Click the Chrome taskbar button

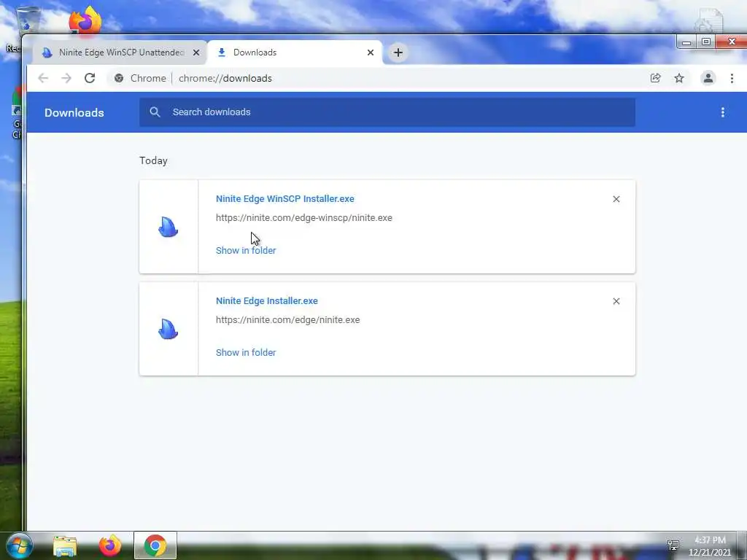pos(155,545)
